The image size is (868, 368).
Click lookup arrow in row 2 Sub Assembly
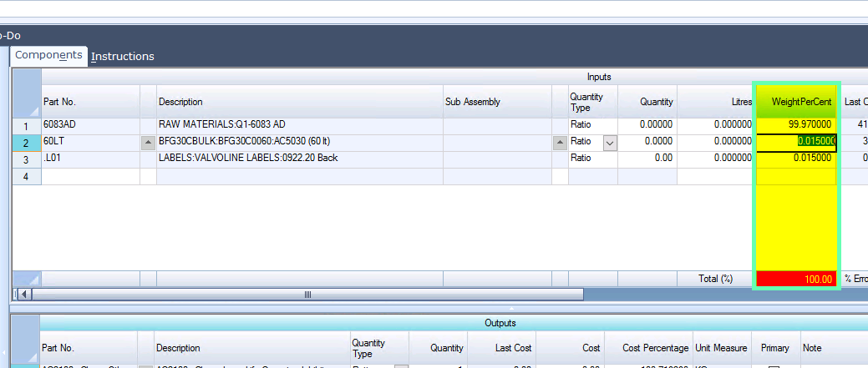click(x=560, y=142)
